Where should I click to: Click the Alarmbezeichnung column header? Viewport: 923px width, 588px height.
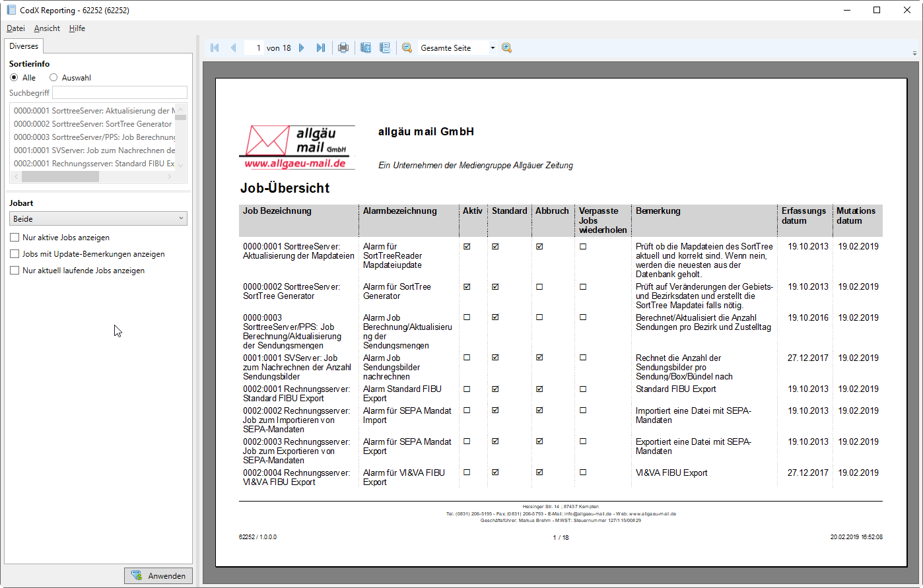click(x=400, y=211)
